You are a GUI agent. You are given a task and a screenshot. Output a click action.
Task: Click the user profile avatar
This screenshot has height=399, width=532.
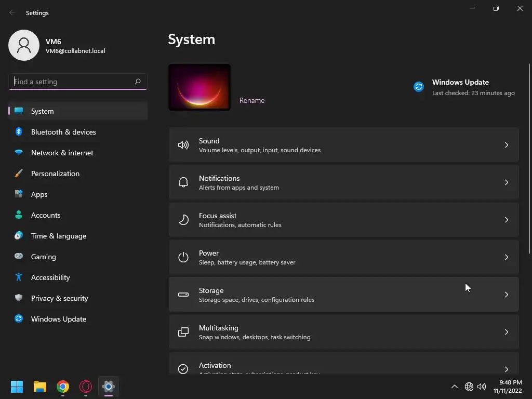[x=24, y=45]
